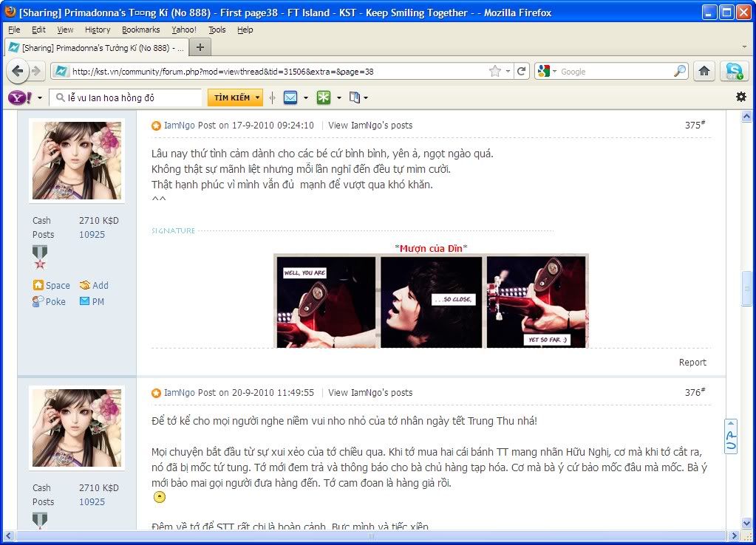Open the Yahoo! menu
756x545 pixels.
point(184,30)
